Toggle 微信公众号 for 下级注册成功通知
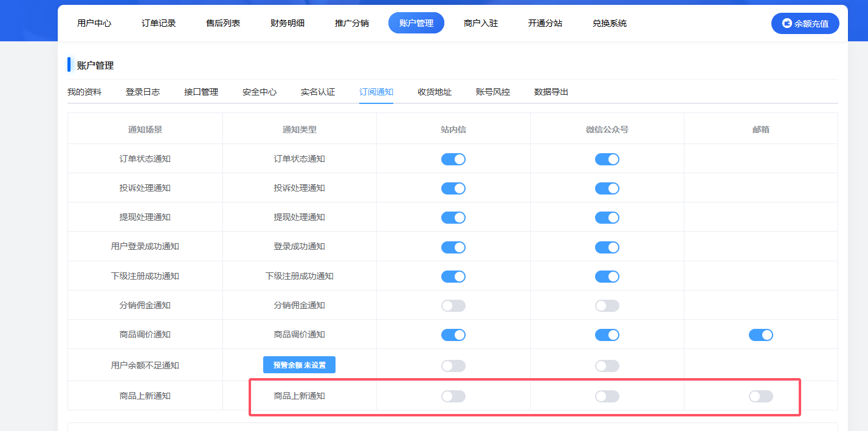The image size is (868, 431). point(607,276)
